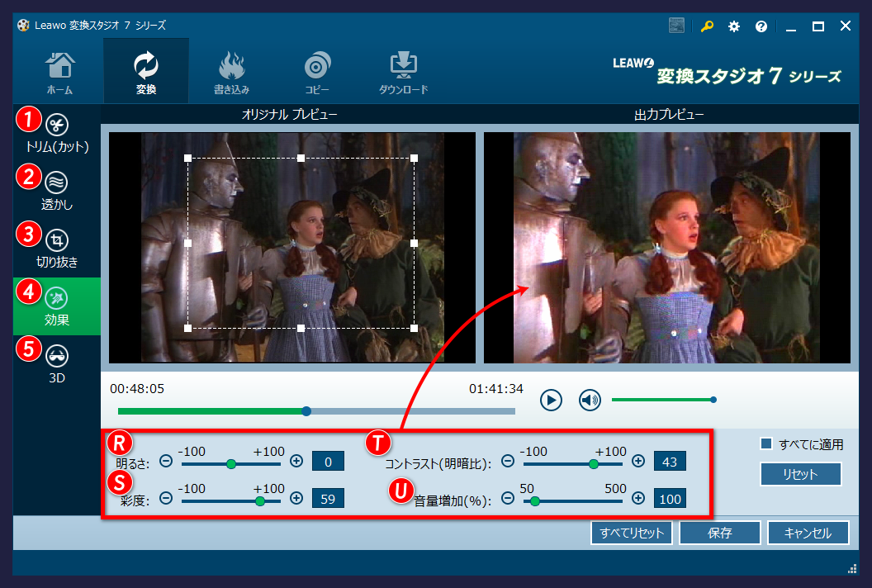Increase saturation (彩度) with plus button
872x588 pixels.
coord(296,498)
